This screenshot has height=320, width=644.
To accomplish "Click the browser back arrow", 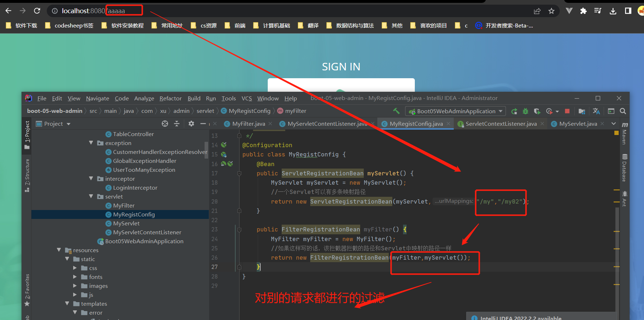I will pyautogui.click(x=9, y=11).
